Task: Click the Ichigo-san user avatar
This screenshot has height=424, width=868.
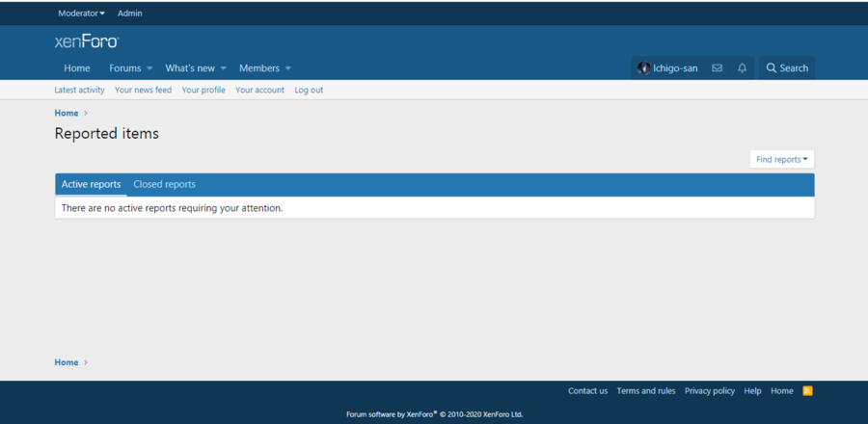Action: click(x=643, y=68)
